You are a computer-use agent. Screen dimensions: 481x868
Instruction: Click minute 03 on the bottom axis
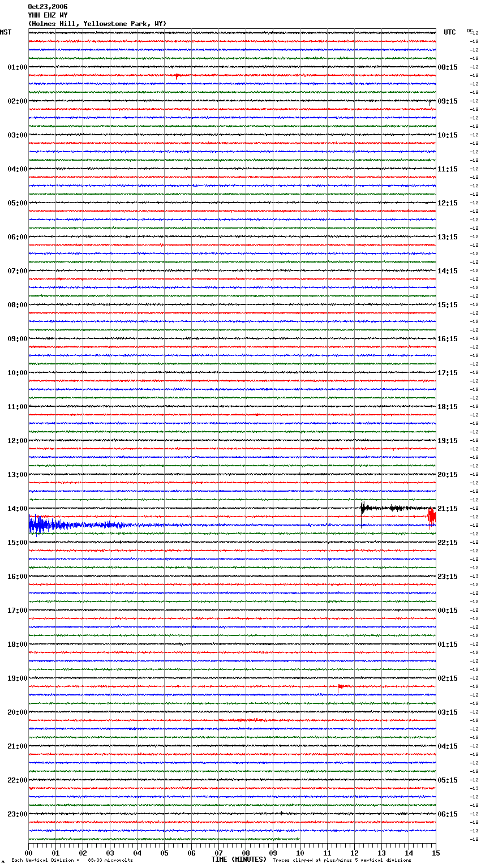coord(110,853)
